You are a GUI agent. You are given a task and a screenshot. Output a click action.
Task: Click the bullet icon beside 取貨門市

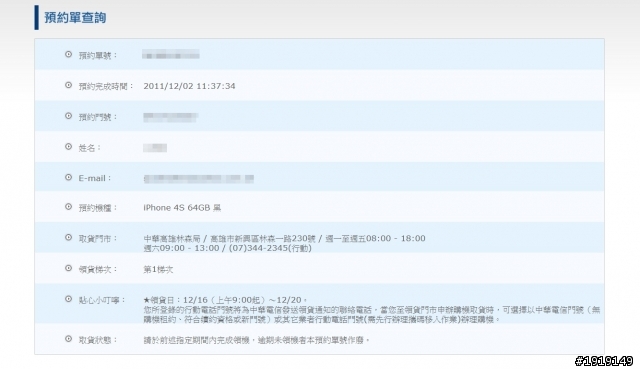click(x=69, y=238)
